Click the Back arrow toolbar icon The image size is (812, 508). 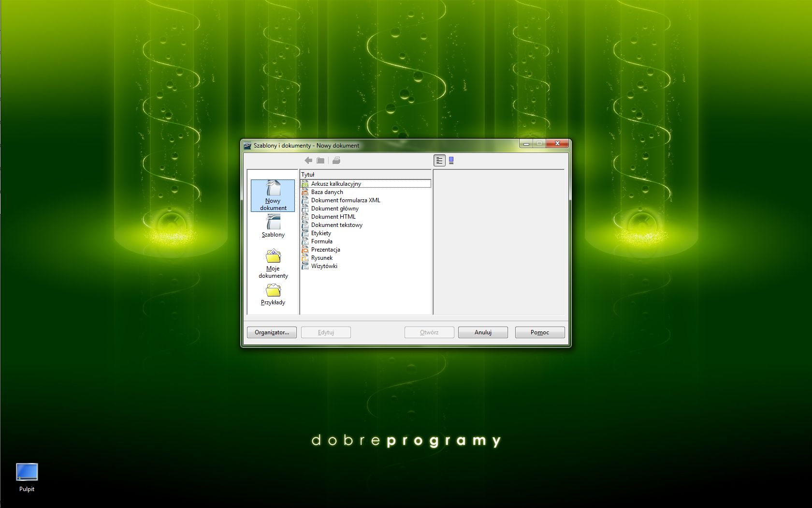pyautogui.click(x=308, y=160)
